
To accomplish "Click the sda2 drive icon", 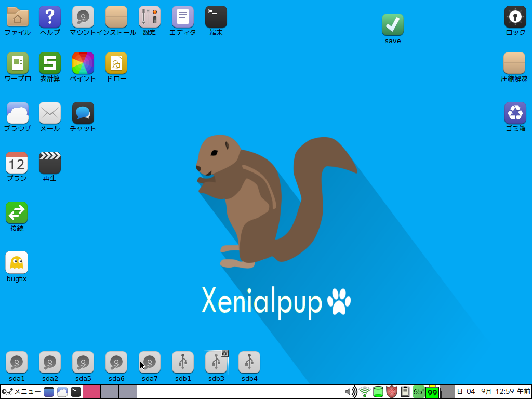I will click(50, 362).
